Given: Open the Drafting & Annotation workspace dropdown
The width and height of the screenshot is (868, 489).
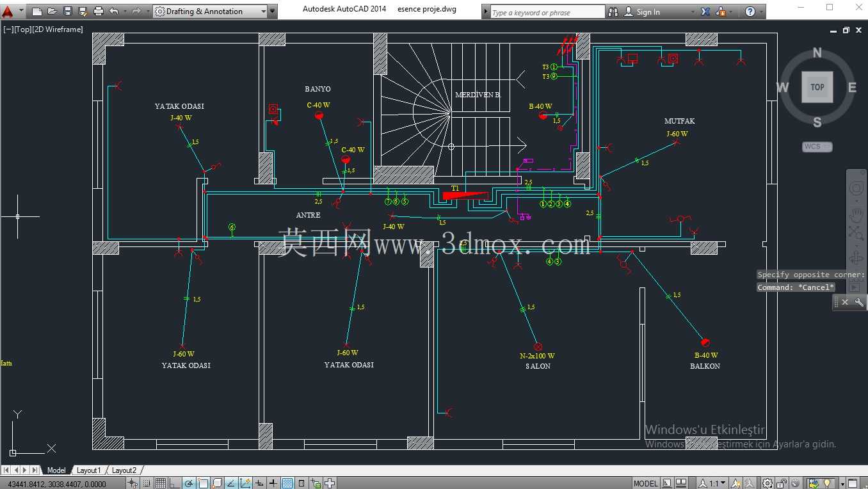Looking at the screenshot, I should click(211, 12).
